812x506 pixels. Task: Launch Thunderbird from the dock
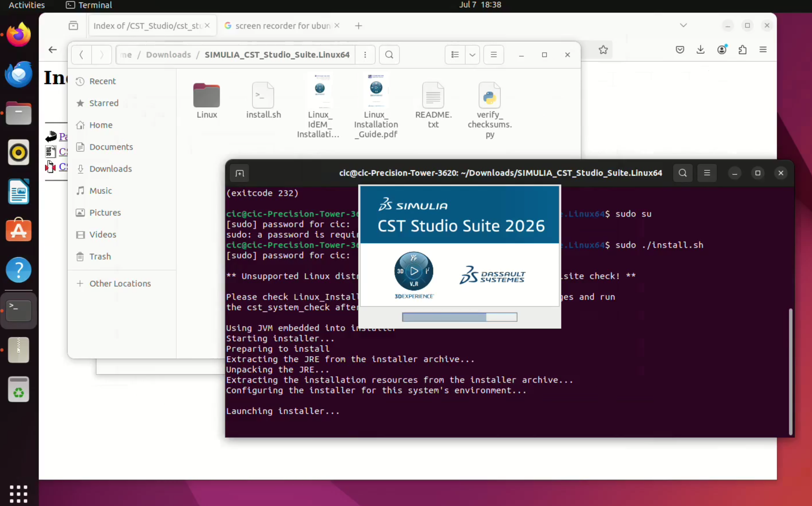(19, 74)
